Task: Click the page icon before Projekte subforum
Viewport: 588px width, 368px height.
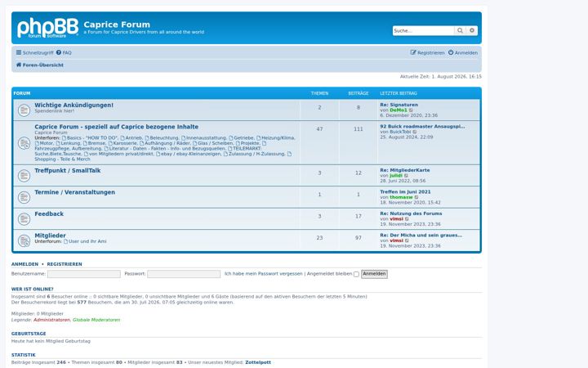Action: [238, 143]
